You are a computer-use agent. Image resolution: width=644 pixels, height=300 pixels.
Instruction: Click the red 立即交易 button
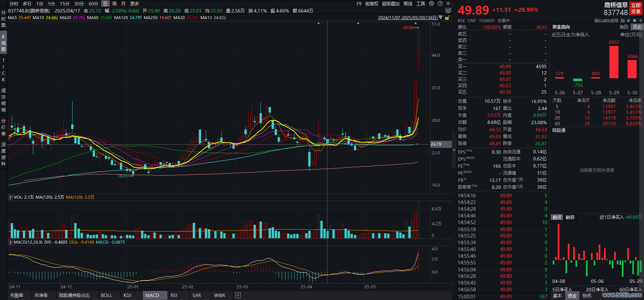coord(636,8)
